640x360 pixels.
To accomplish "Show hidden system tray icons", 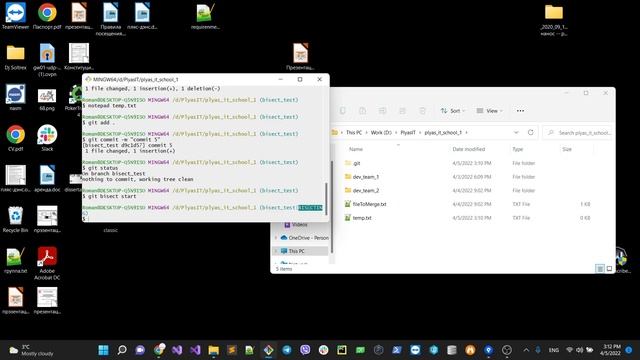I will point(526,350).
